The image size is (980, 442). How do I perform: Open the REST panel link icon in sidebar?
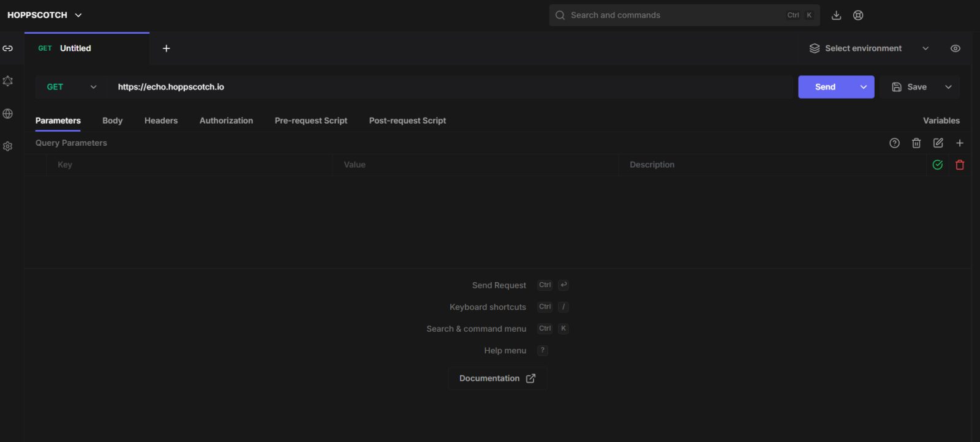click(x=8, y=48)
